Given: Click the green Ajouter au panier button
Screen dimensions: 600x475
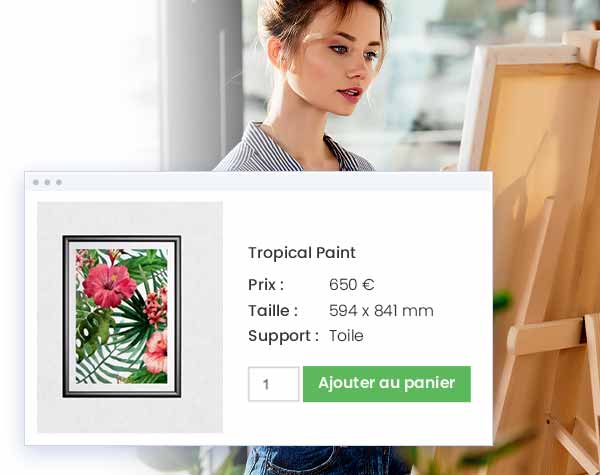Looking at the screenshot, I should (386, 384).
